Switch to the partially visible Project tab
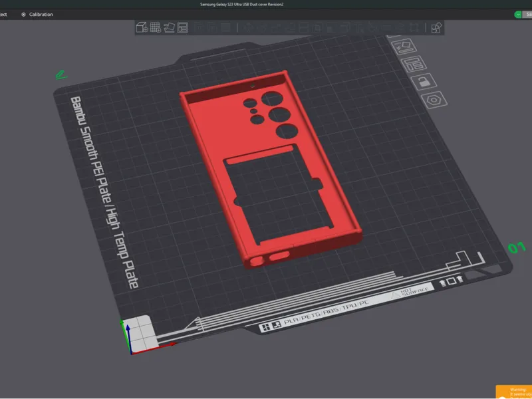The image size is (532, 399). pos(3,14)
